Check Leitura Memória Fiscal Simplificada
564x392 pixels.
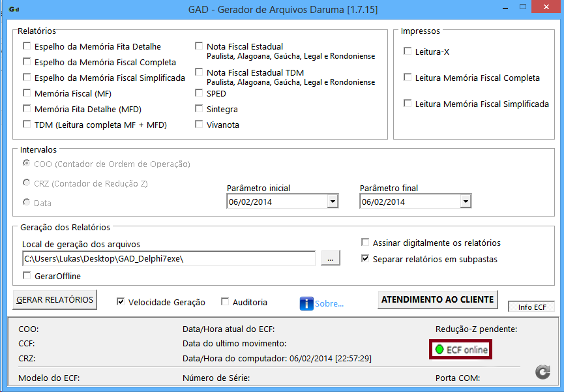(408, 104)
